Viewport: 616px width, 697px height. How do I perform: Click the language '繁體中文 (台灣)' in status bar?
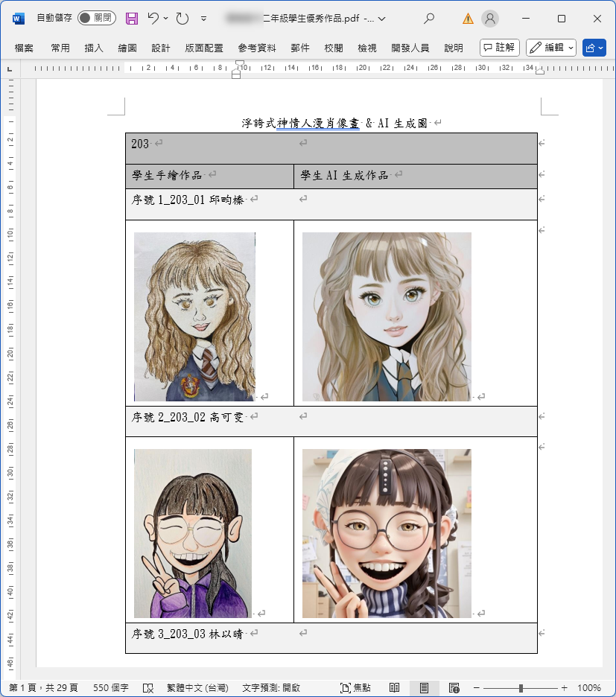click(x=197, y=687)
